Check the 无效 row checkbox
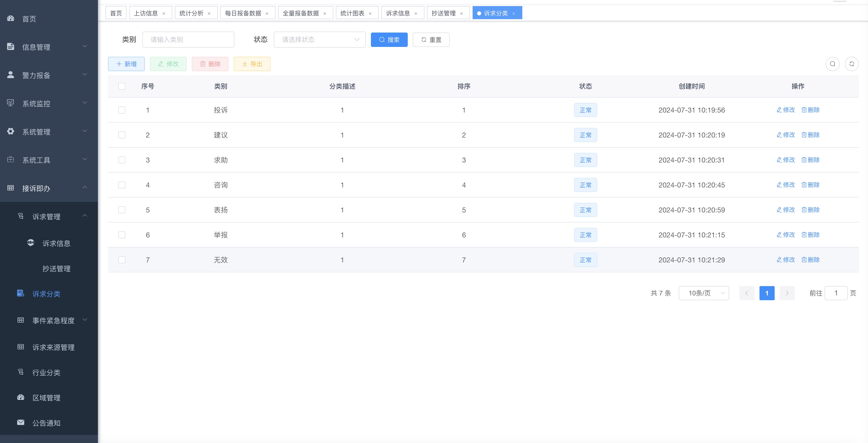The width and height of the screenshot is (868, 443). click(122, 260)
